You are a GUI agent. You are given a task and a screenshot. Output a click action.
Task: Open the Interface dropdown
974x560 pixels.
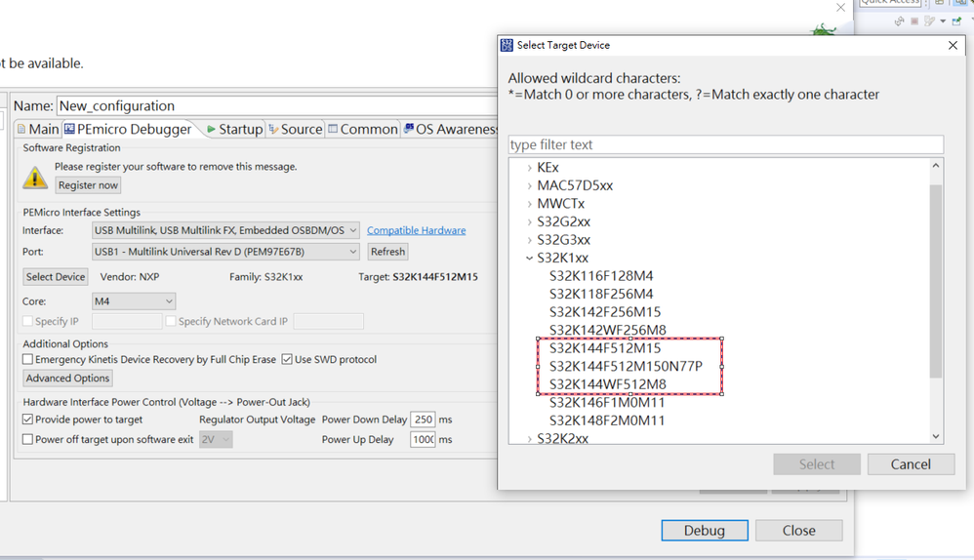[x=225, y=230]
